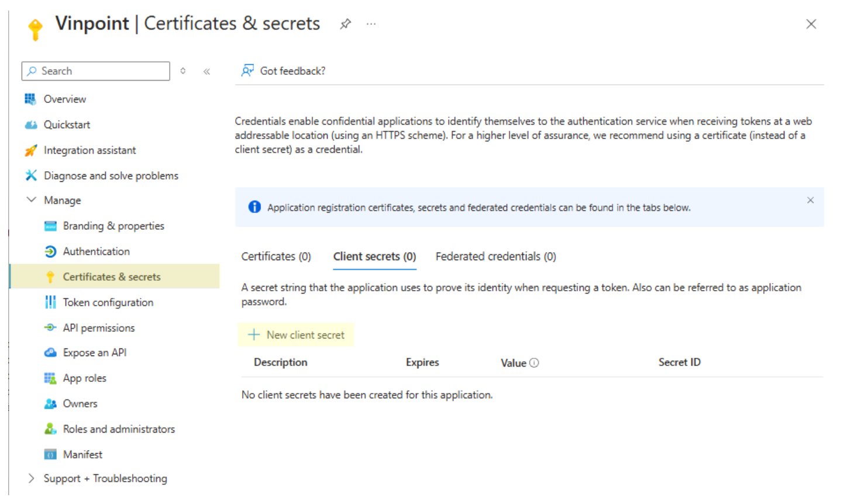Switch to Federated credentials (0) tab
The height and width of the screenshot is (504, 847).
click(495, 257)
